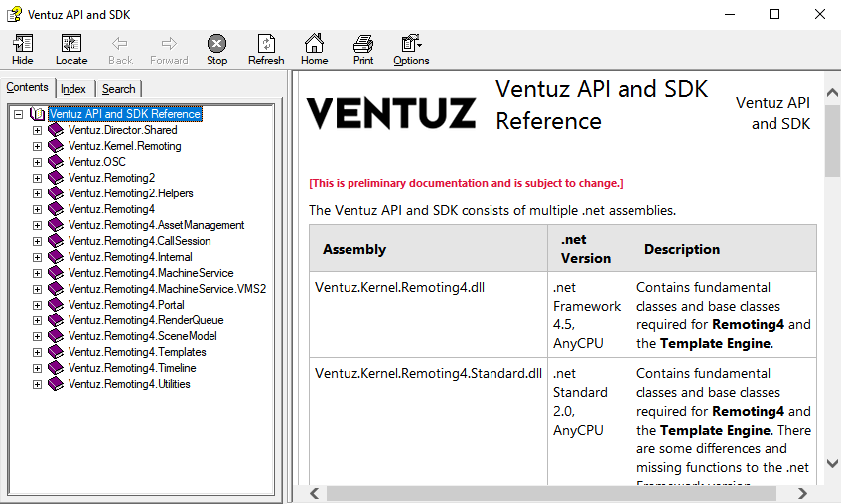The width and height of the screenshot is (841, 504).
Task: Click the Ventuz.OSC book icon
Action: tap(56, 162)
